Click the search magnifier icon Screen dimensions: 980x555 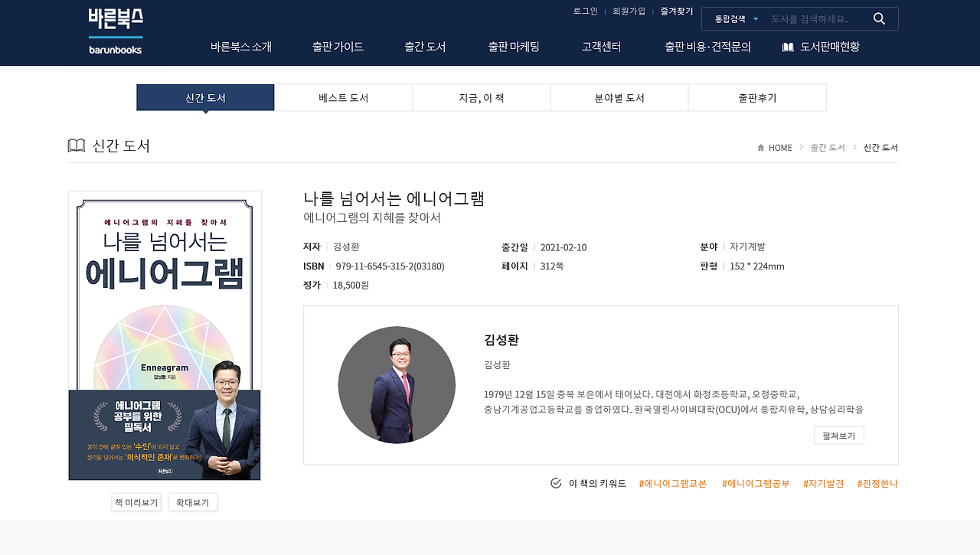879,19
